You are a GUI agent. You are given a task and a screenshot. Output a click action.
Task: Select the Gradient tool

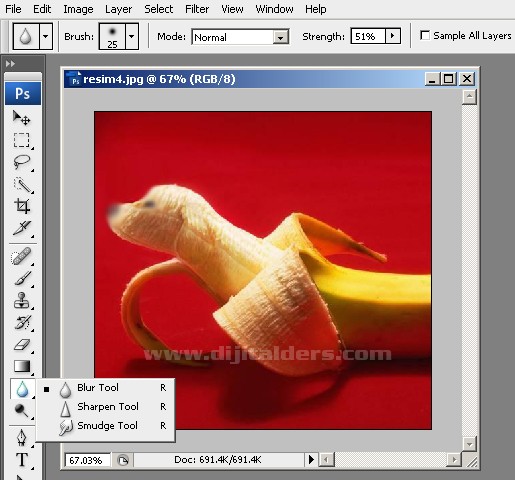tap(22, 366)
